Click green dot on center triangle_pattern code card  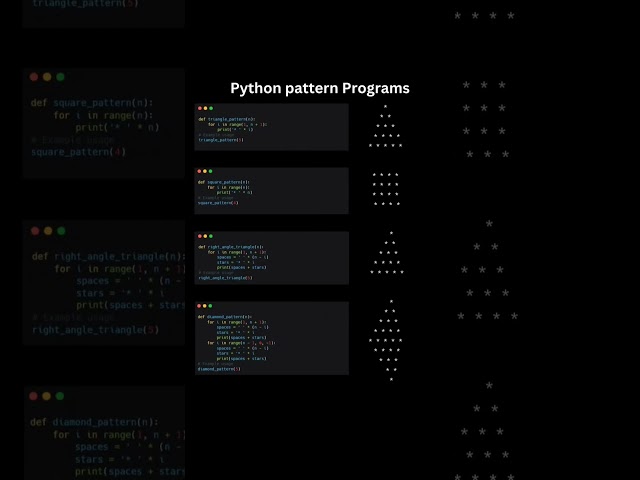tap(211, 108)
